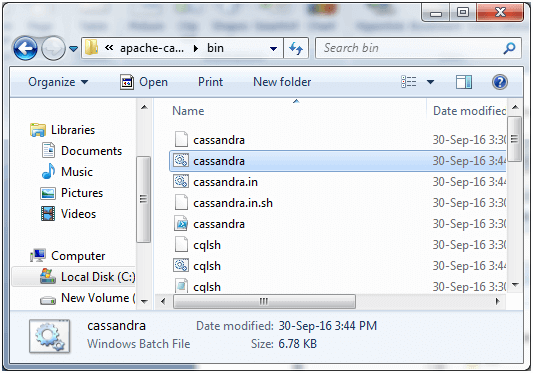Sort by the Name column header
The width and height of the screenshot is (533, 373).
(x=188, y=111)
